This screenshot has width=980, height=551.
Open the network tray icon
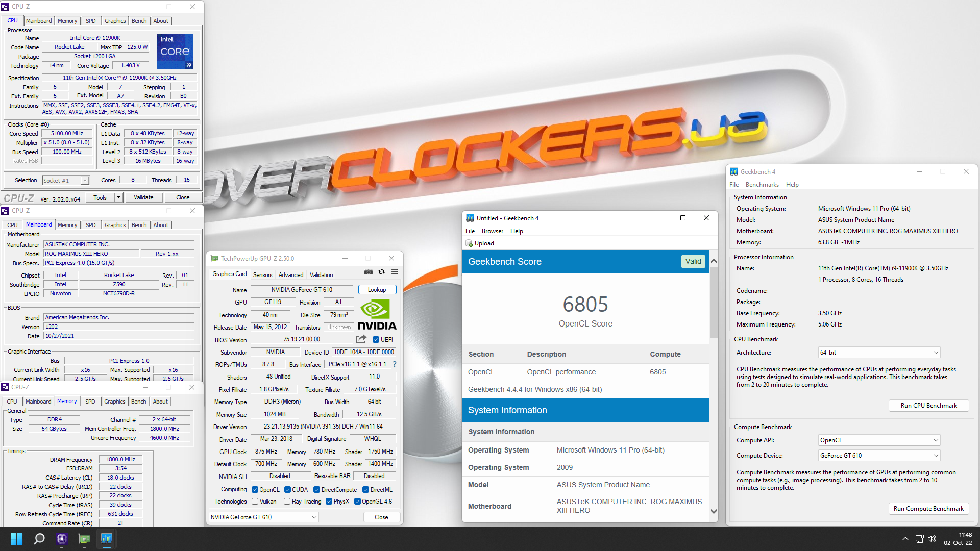click(x=919, y=539)
